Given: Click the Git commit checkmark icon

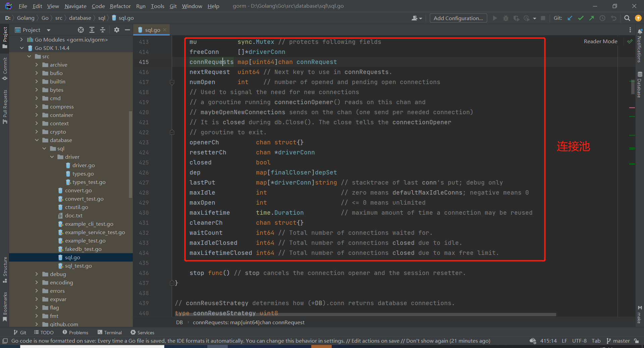Looking at the screenshot, I should (581, 18).
